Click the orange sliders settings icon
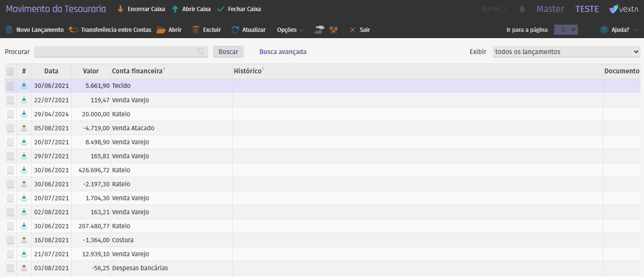 pos(333,30)
